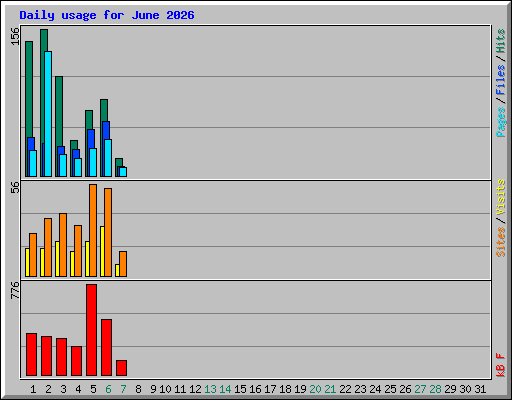Image resolution: width=512 pixels, height=400 pixels.
Task: Click green weekend day label 13
Action: pos(210,389)
